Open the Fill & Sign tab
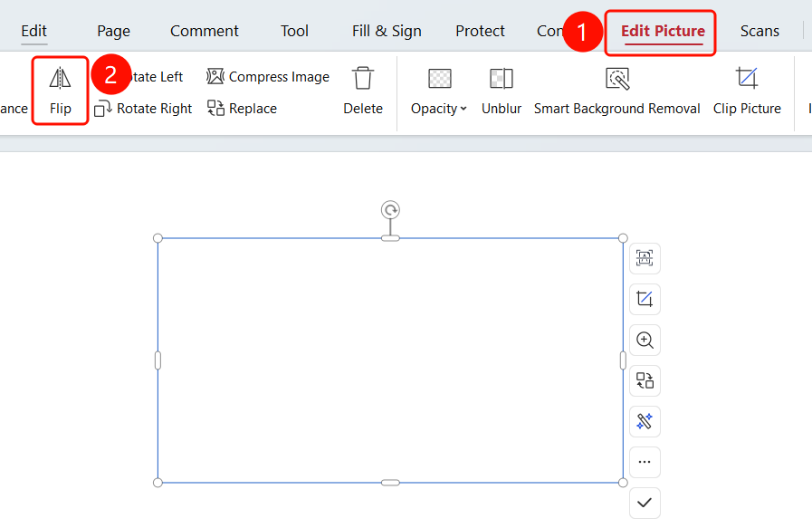Viewport: 812px width, 528px height. tap(387, 31)
